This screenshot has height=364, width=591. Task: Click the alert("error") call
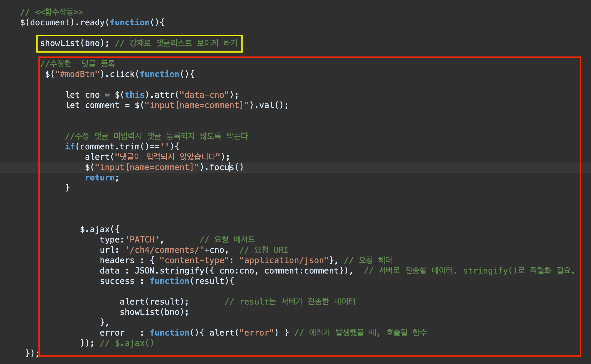[x=244, y=333]
